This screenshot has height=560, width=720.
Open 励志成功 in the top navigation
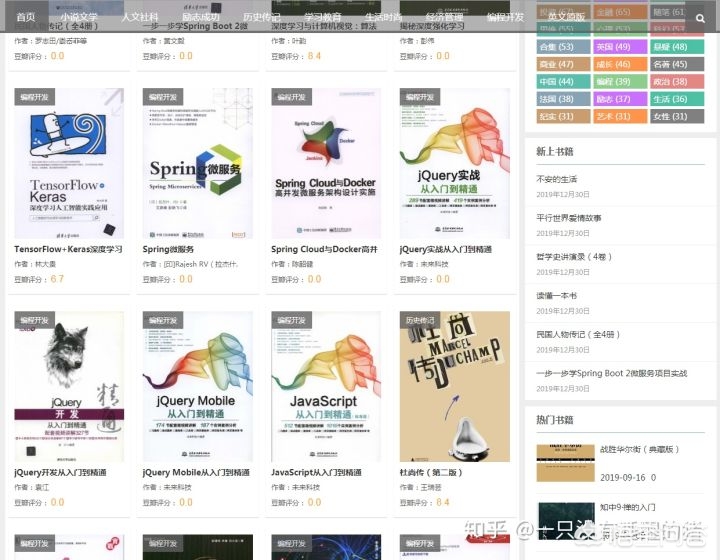pos(201,17)
